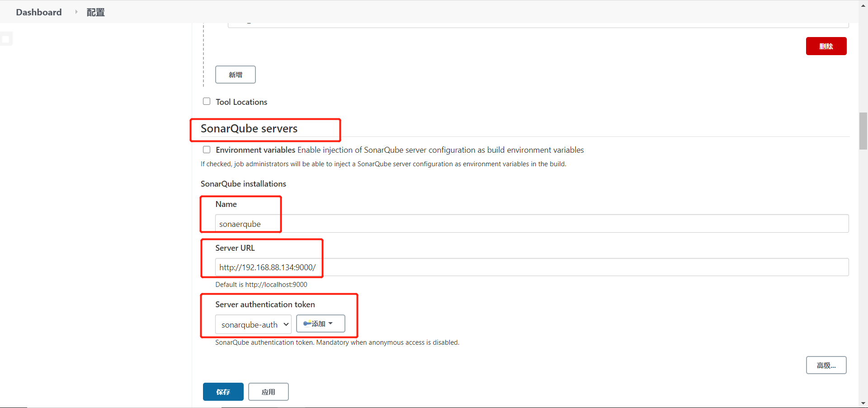Click the 高级... advanced button

pyautogui.click(x=826, y=365)
